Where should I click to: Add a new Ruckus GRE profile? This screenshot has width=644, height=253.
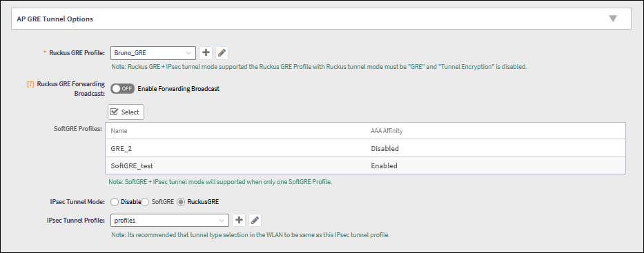[206, 53]
